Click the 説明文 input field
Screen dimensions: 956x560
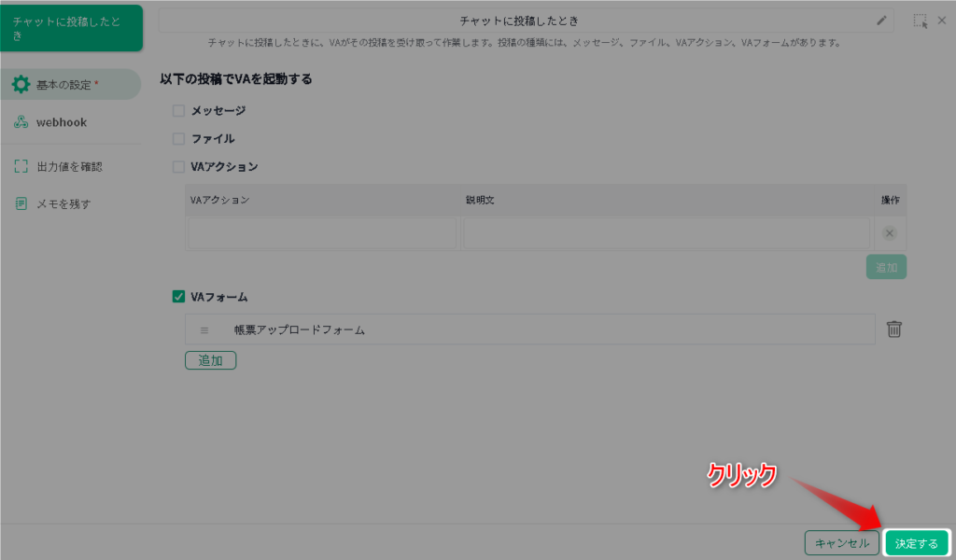click(667, 232)
